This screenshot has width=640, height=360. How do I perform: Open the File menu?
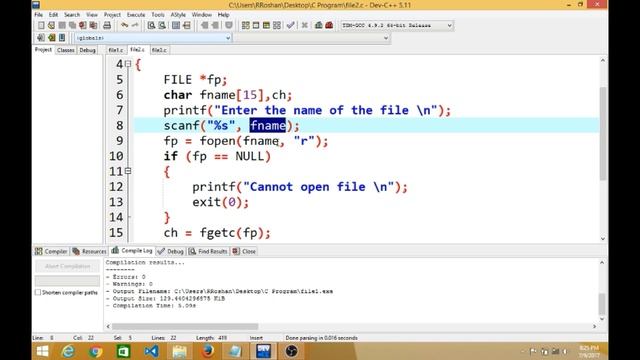pyautogui.click(x=38, y=15)
